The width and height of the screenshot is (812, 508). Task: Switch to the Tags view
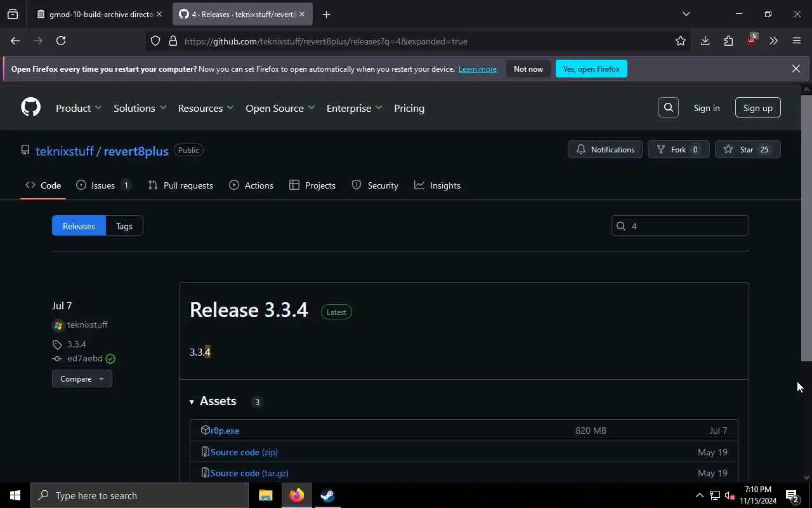pyautogui.click(x=124, y=226)
